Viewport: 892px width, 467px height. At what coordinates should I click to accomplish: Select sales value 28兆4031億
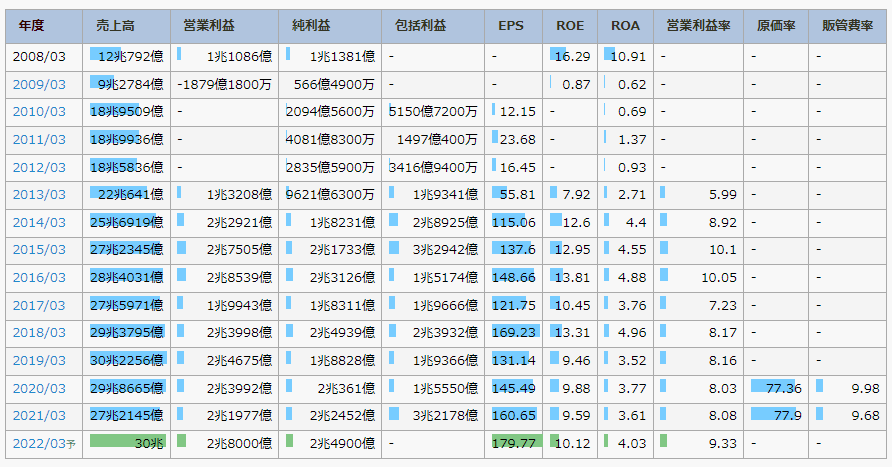point(127,278)
